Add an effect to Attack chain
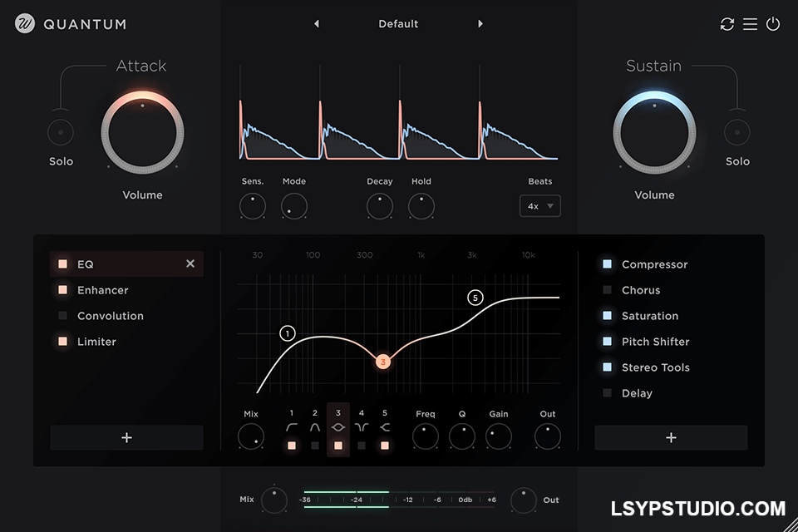798x532 pixels. [126, 437]
